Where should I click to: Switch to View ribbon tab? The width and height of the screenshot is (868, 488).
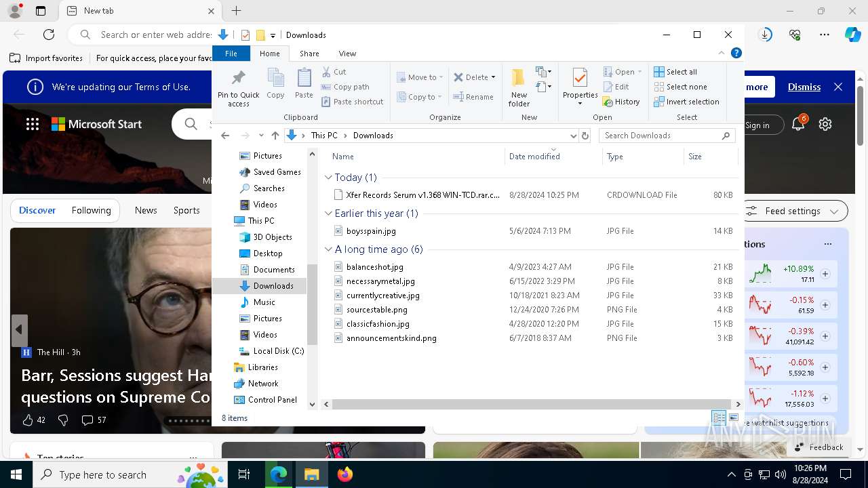click(x=347, y=54)
